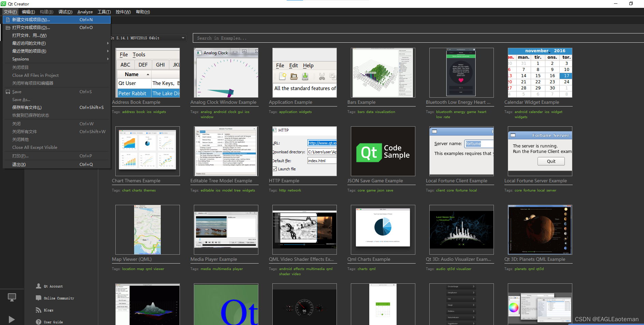Open Media Player Example thumbnail
Screen dimensions: 644x325
pos(226,230)
